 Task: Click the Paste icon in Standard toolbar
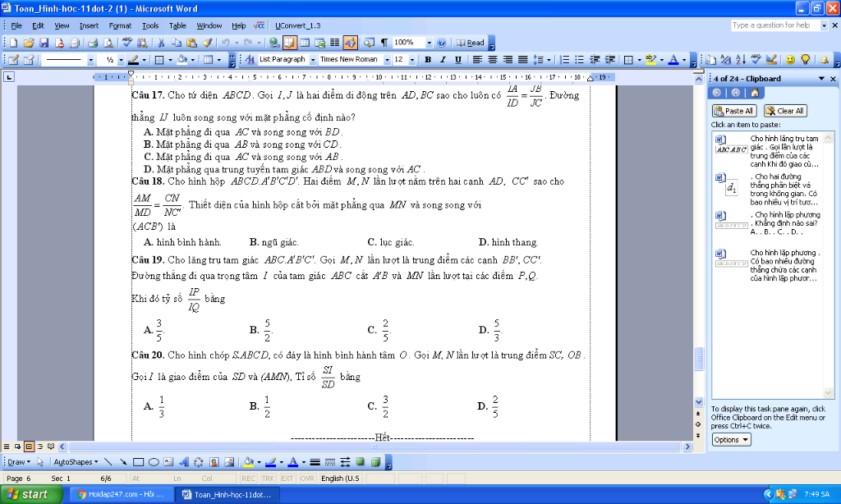(x=191, y=43)
